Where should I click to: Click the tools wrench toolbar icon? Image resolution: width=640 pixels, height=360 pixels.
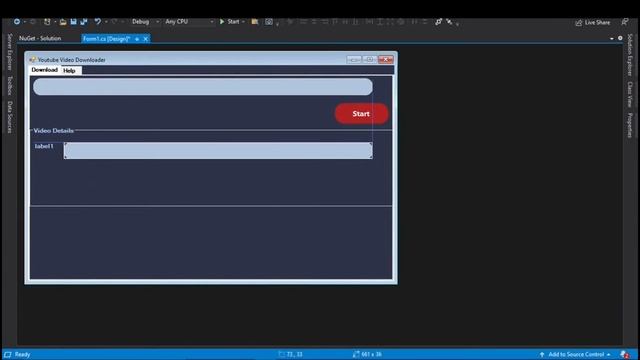tap(449, 22)
